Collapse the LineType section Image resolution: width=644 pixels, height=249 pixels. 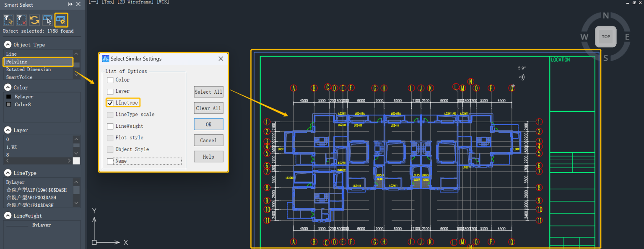(7, 173)
